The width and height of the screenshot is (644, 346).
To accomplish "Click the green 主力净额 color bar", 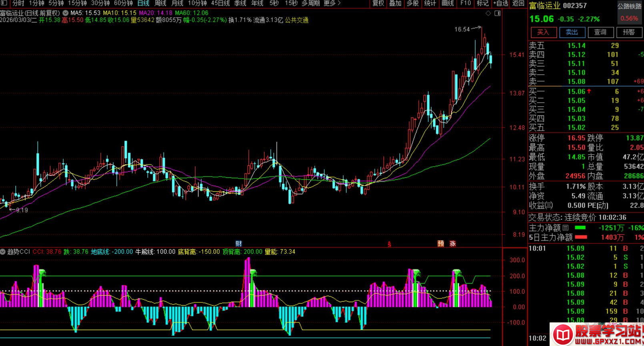I will [580, 228].
